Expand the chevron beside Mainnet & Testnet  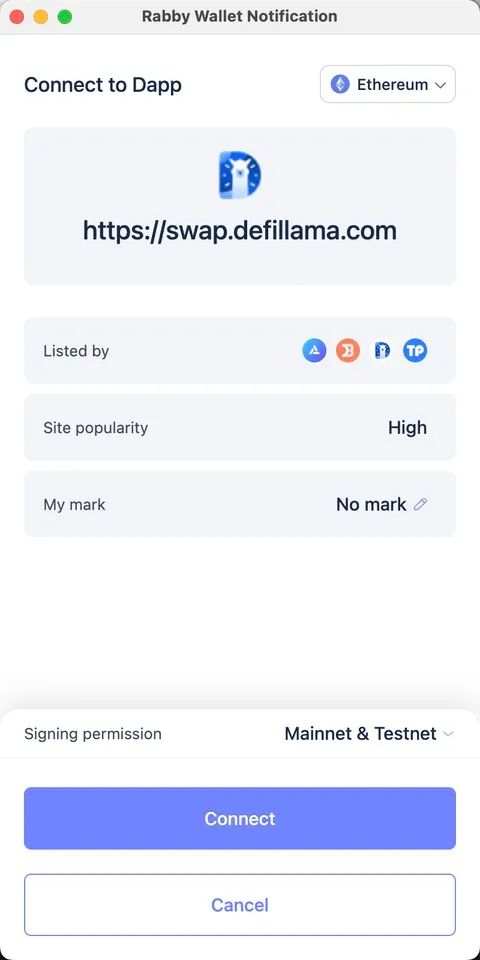[x=448, y=734]
